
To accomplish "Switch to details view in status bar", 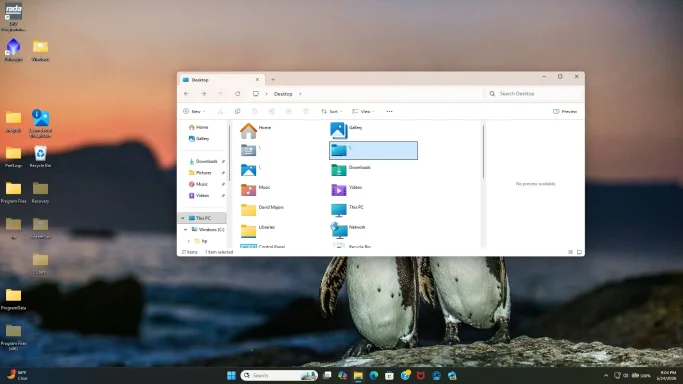I will point(571,252).
